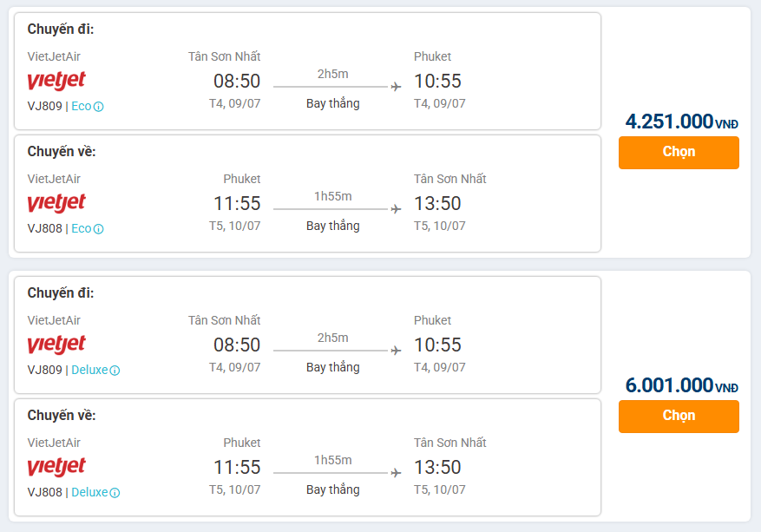Click info icon beside Deluxe on VJ808
The width and height of the screenshot is (761, 532).
[x=115, y=493]
